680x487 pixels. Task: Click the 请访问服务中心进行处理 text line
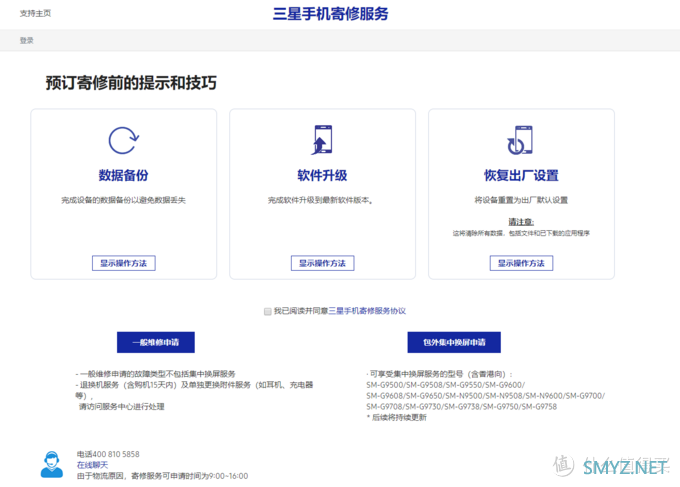pos(121,406)
